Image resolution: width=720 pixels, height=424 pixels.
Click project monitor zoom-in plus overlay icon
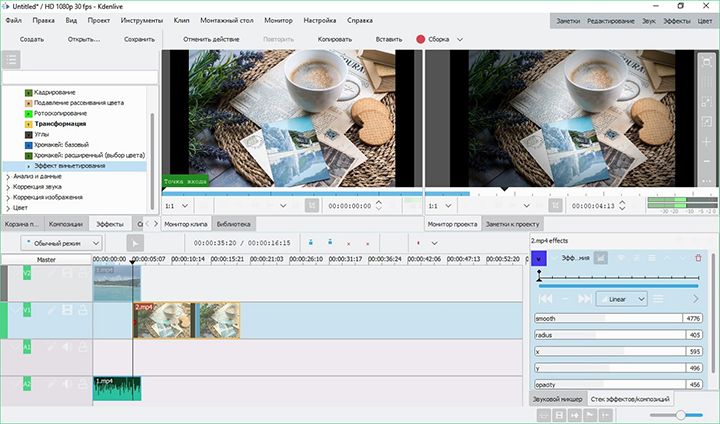(x=707, y=141)
